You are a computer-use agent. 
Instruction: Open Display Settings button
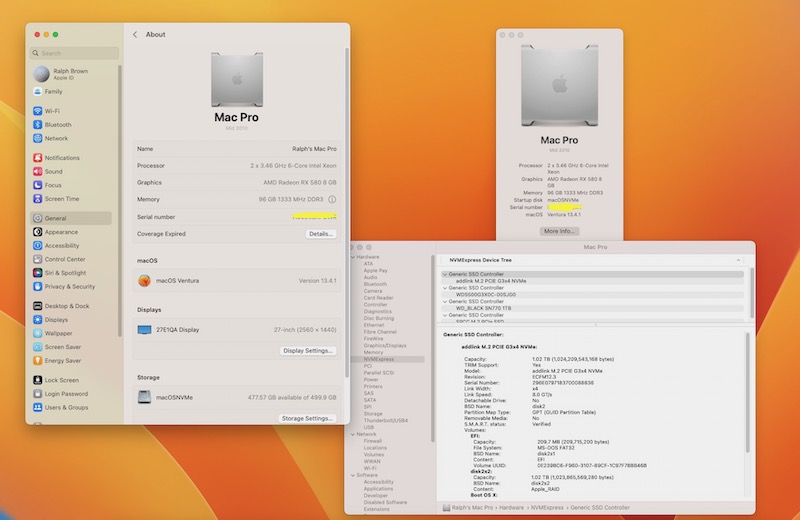click(x=308, y=351)
